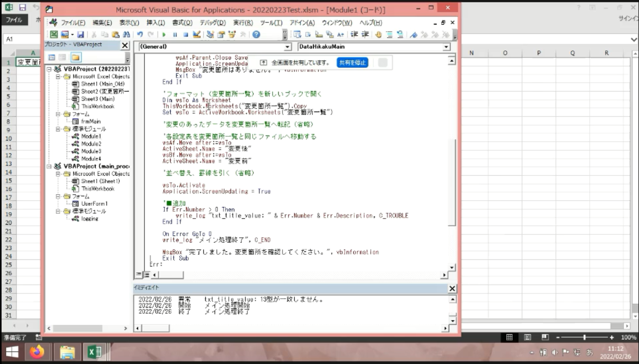Viewport: 639px width, 364px height.
Task: Click the Excel zoom slider in status bar
Action: point(584,337)
